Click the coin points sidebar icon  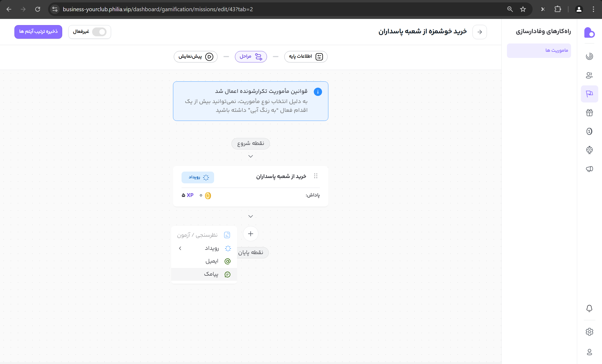pos(589,131)
